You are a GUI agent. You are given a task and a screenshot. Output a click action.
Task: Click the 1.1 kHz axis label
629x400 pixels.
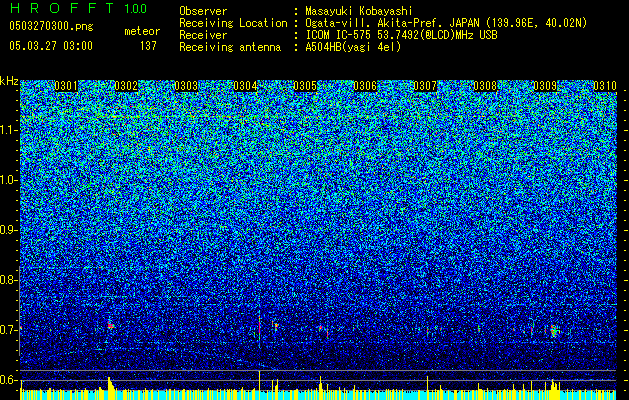click(9, 130)
